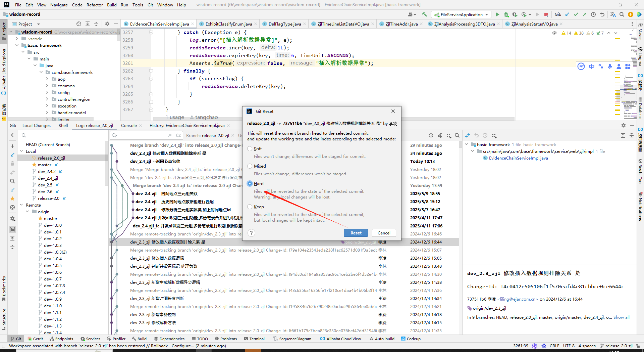Select the Hard reset mode
The image size is (644, 352).
point(250,184)
